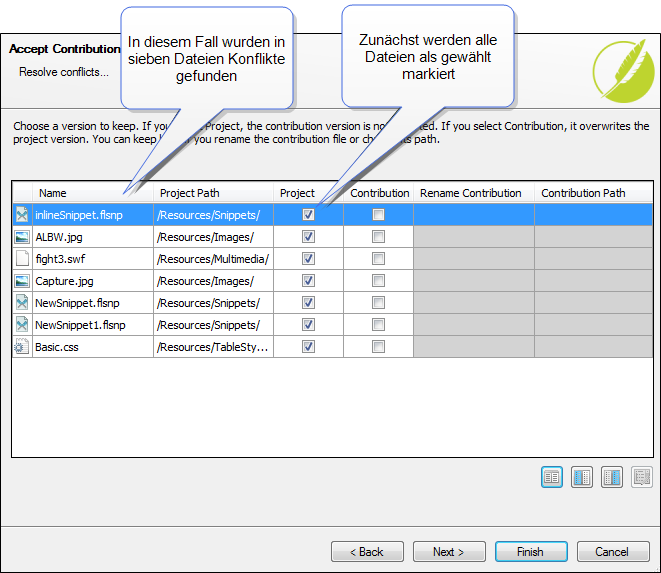Select the Capture.jpg row by name
The image size is (661, 573).
coord(64,281)
